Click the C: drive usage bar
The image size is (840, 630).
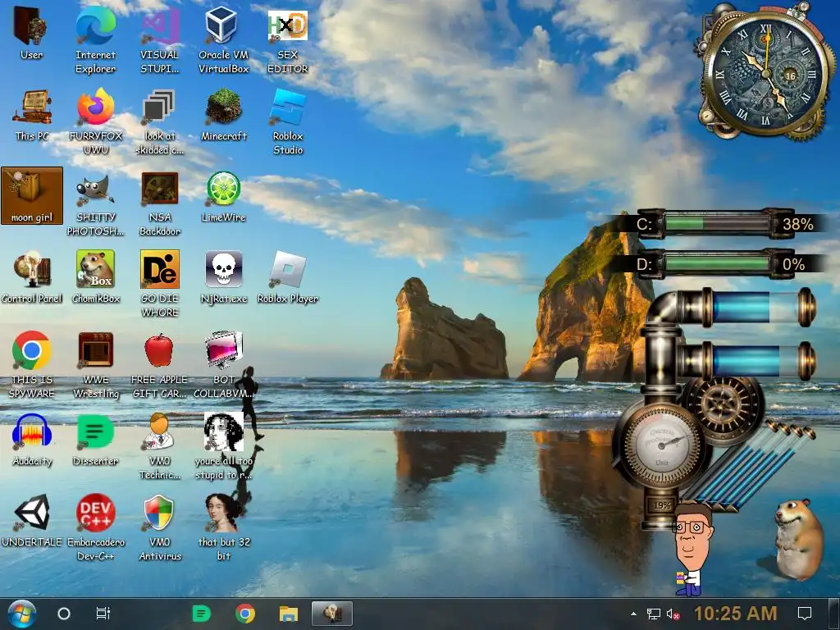tap(717, 223)
